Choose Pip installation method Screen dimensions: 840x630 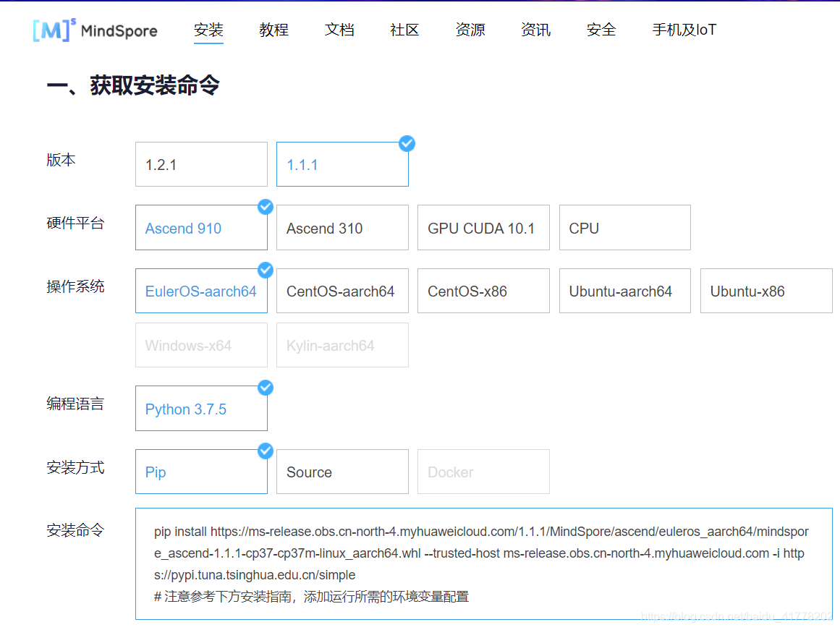coord(201,472)
